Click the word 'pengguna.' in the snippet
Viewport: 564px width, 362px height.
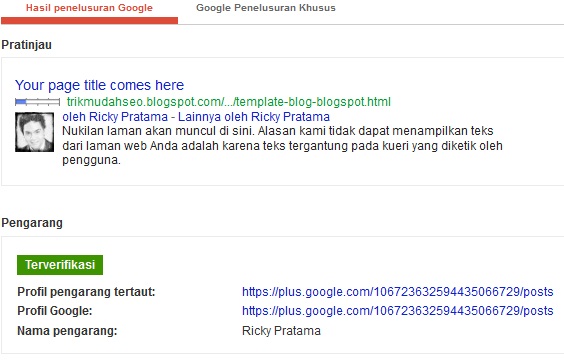tap(91, 160)
